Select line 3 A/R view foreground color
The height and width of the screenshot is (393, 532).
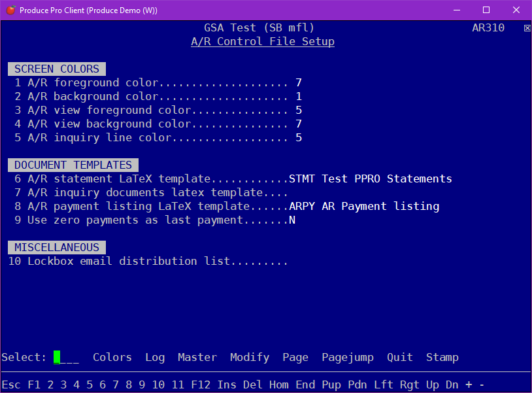click(158, 111)
